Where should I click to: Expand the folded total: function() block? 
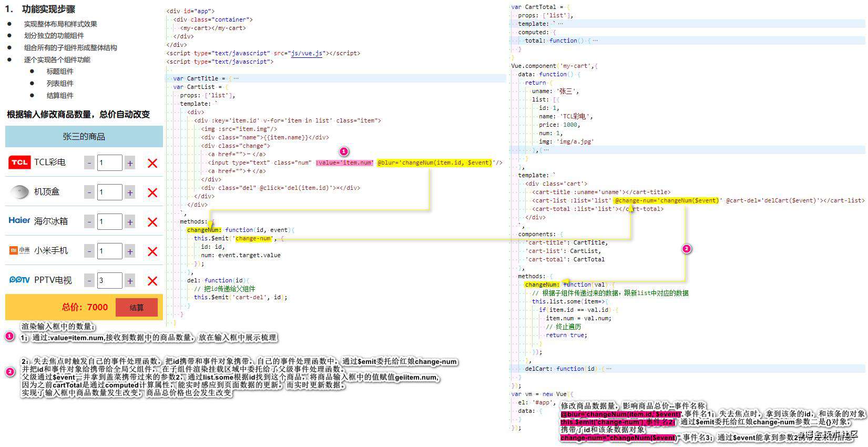coord(595,40)
